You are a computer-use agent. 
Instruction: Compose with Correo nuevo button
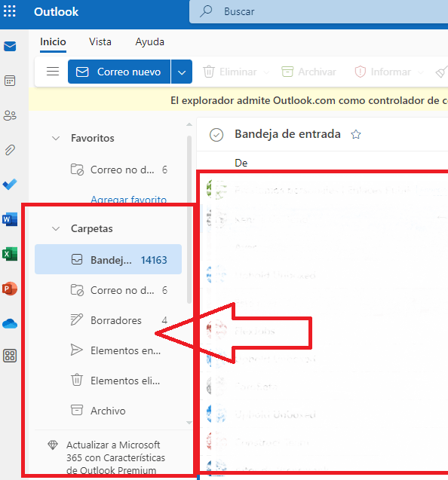[x=119, y=72]
